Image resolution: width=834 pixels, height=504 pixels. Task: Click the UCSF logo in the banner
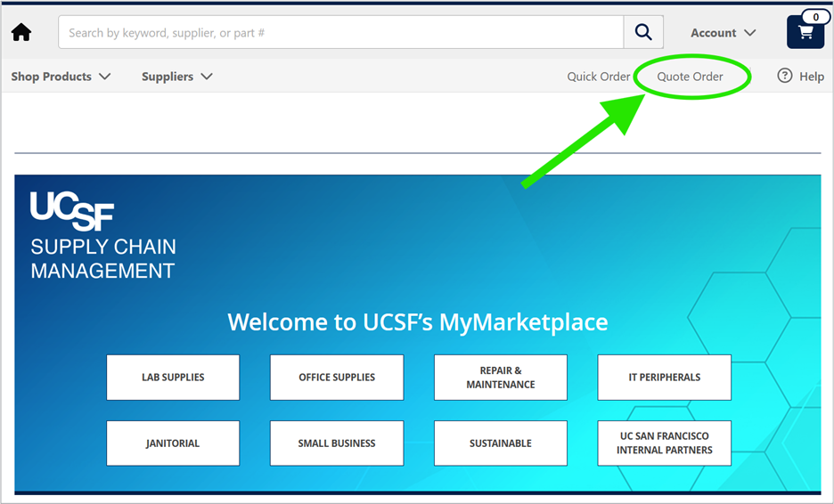pos(72,211)
